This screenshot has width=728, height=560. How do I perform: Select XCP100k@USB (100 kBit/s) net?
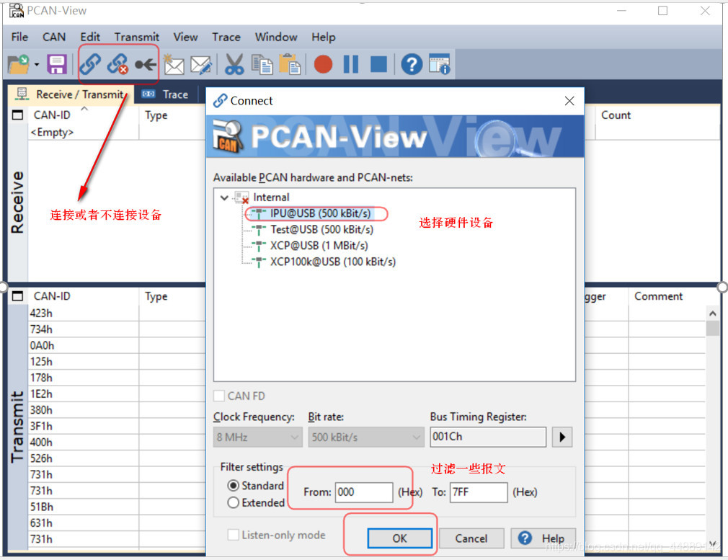coord(333,262)
